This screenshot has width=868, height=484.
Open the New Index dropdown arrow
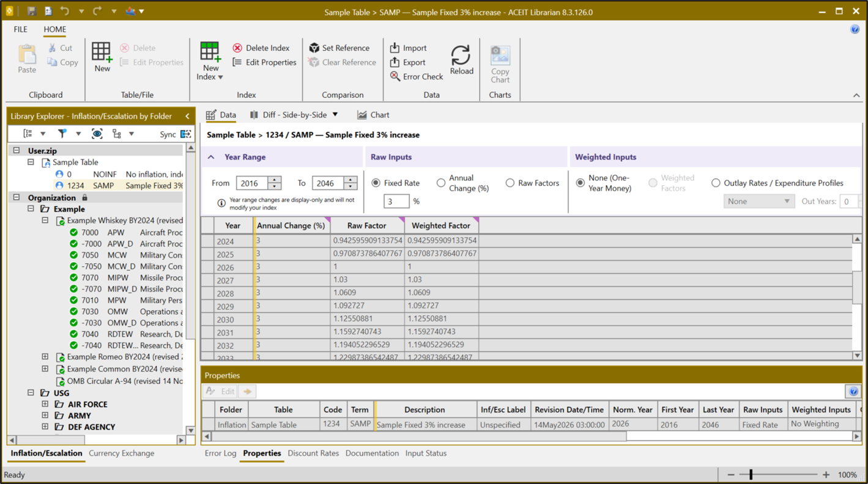coord(220,78)
